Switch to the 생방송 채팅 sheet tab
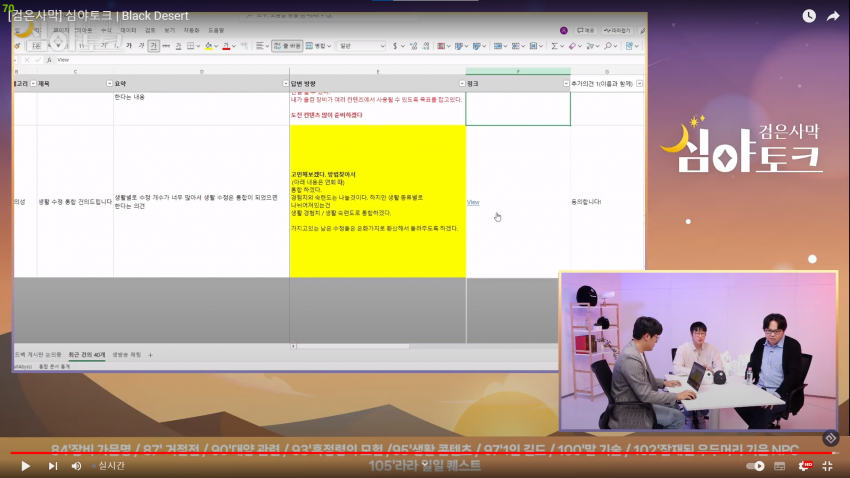 (126, 355)
